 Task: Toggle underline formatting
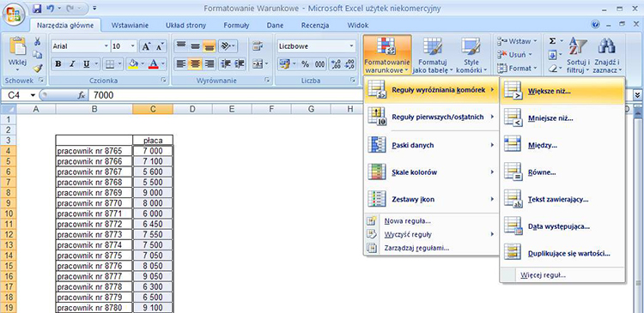[86, 64]
